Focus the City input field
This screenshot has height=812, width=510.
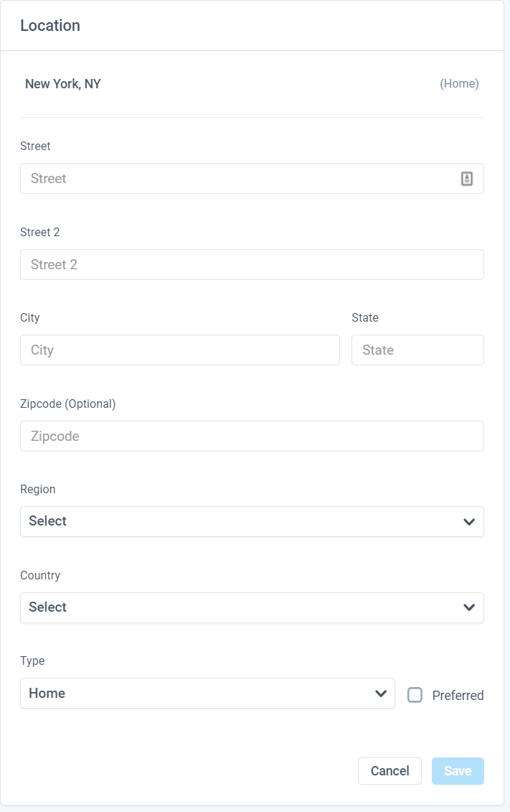point(180,350)
